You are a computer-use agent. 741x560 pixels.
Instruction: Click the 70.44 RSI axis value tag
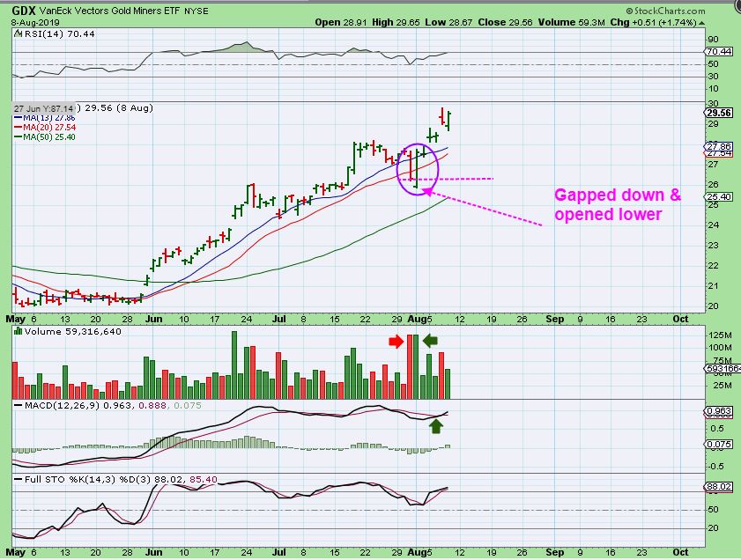(x=718, y=51)
